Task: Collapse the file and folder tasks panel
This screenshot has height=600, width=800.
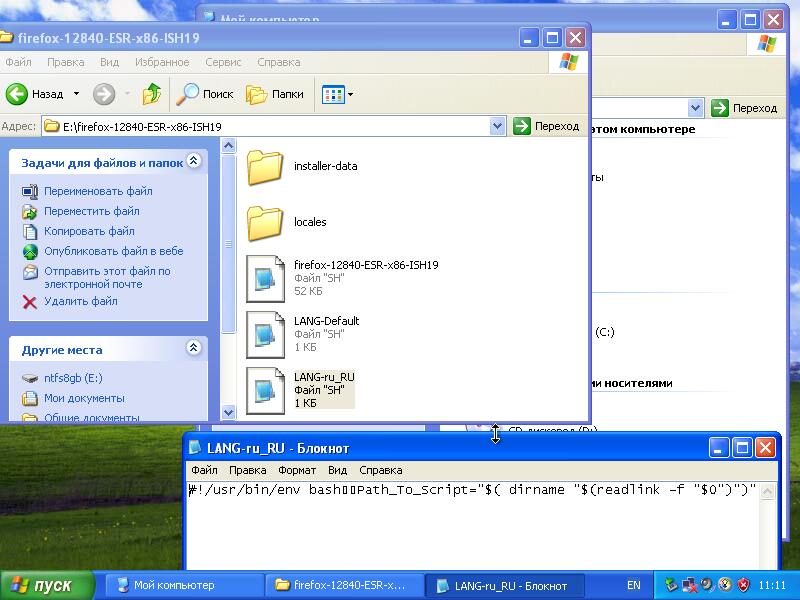Action: (x=194, y=161)
